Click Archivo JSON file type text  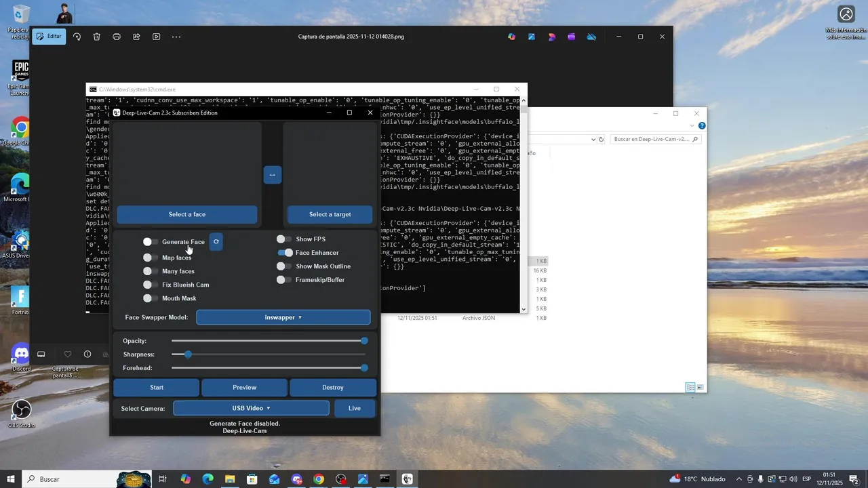click(479, 318)
